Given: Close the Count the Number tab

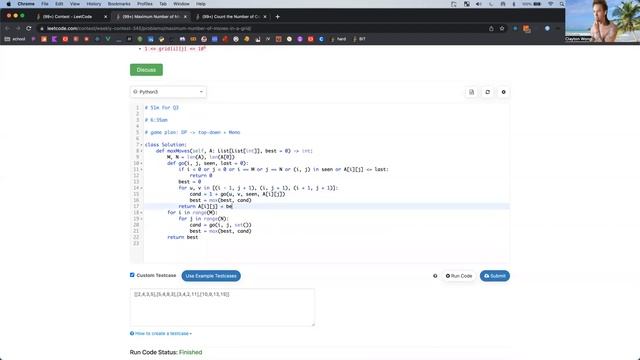Looking at the screenshot, I should pyautogui.click(x=265, y=17).
